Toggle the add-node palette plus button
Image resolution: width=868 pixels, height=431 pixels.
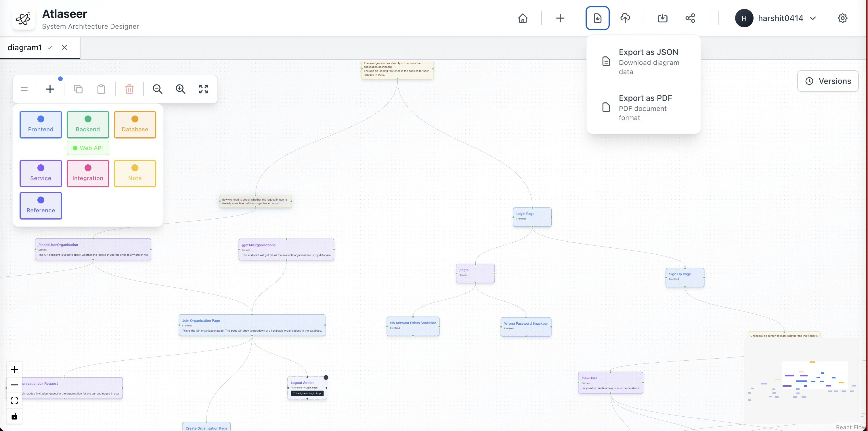tap(50, 89)
